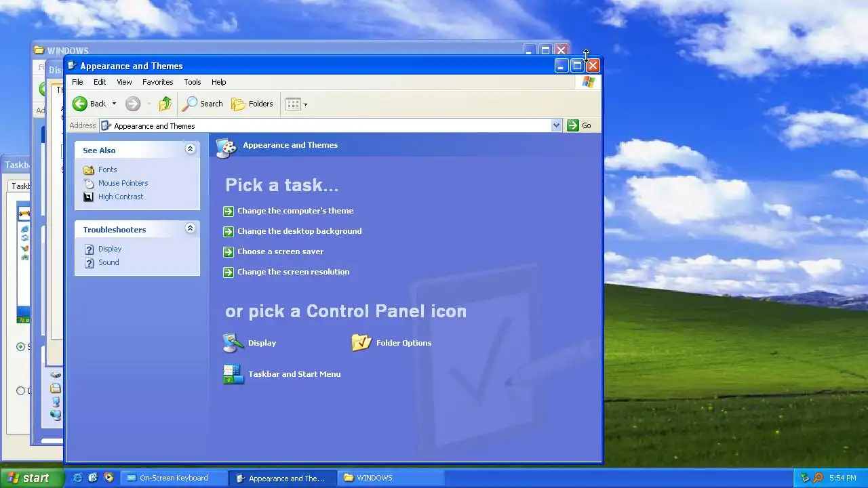868x488 pixels.
Task: Go back with the green Back arrow
Action: point(90,104)
